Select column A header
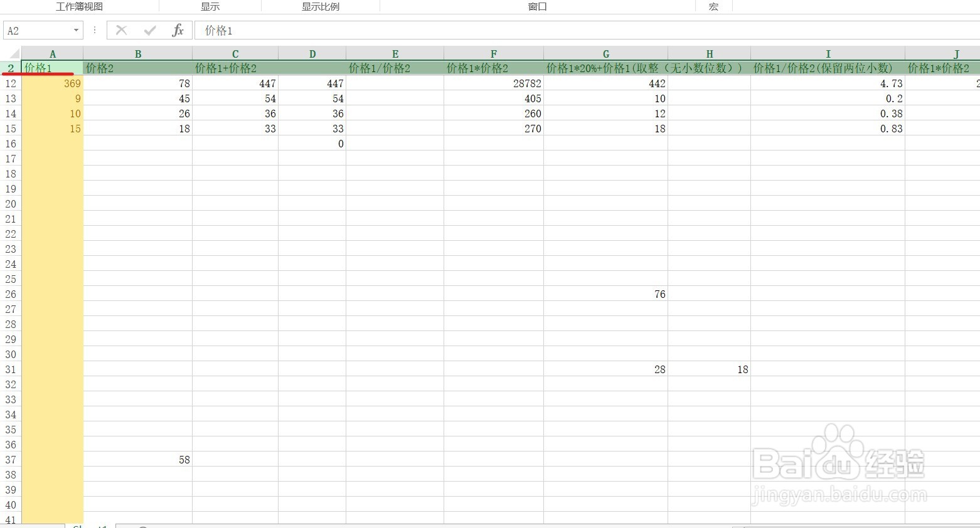 (53, 54)
